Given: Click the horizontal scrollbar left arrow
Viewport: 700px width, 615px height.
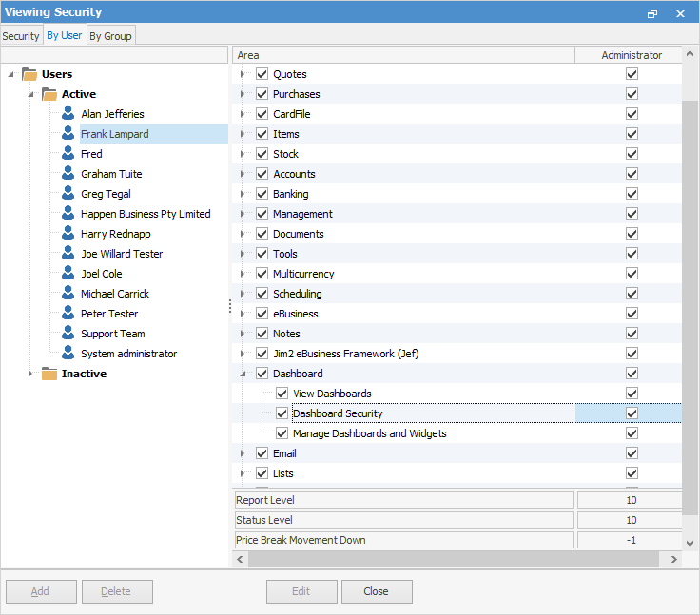Looking at the screenshot, I should click(241, 559).
